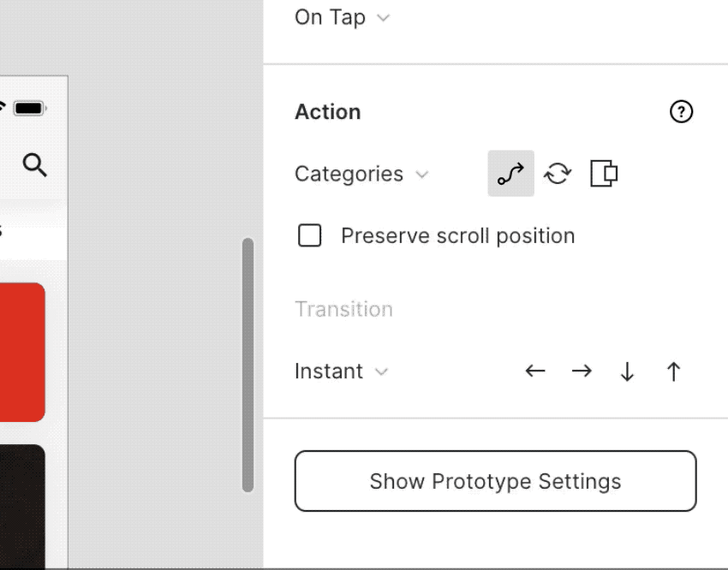Click the white header strip below the search icon
This screenshot has height=570, width=728.
pos(33,230)
